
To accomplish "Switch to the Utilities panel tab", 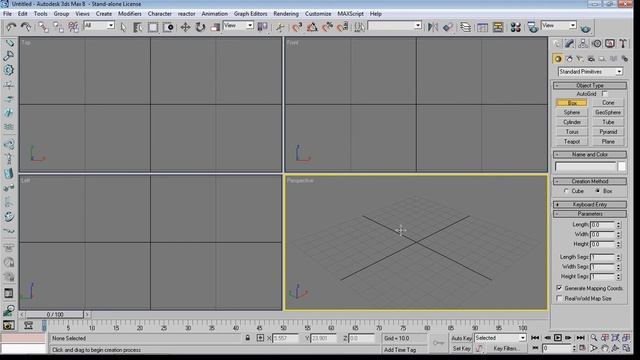I will [x=623, y=43].
